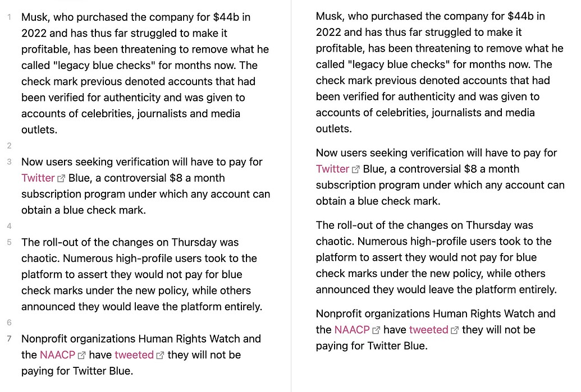The width and height of the screenshot is (581, 392).
Task: Select line number 3 in the editor gutter
Action: tap(9, 162)
